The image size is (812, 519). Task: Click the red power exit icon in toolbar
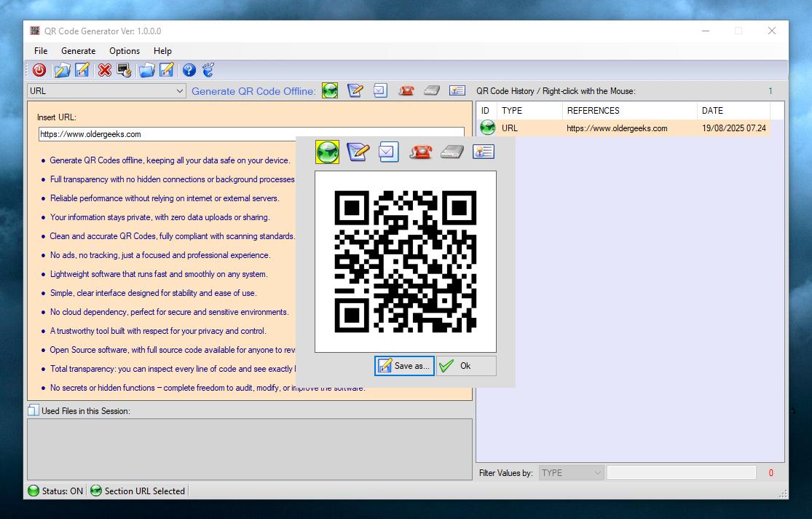[x=39, y=70]
